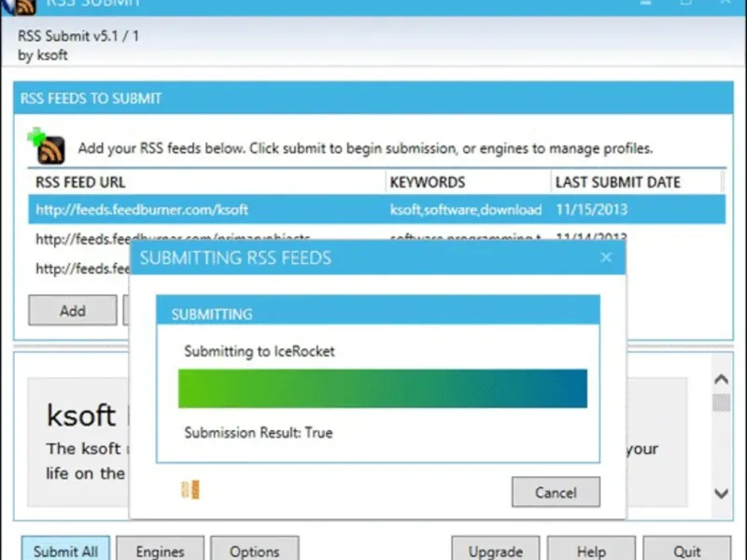Click the Cancel button in submitting dialog
This screenshot has width=747, height=560.
pyautogui.click(x=556, y=492)
